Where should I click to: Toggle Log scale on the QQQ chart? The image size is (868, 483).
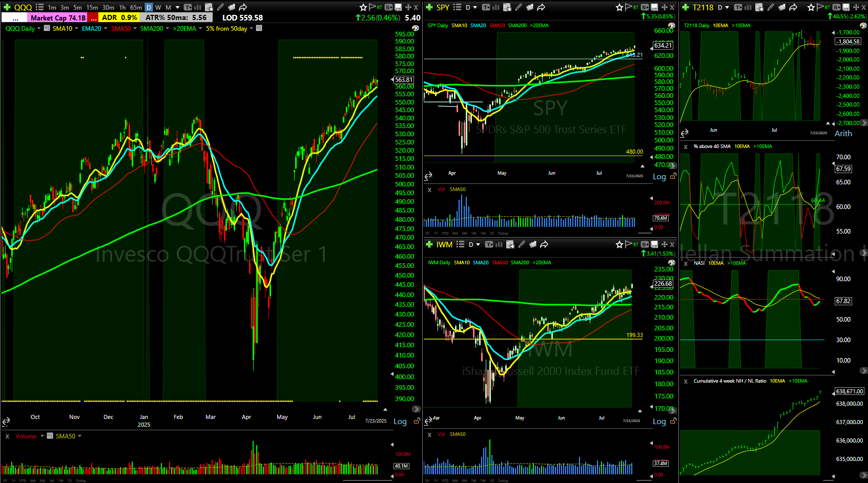(400, 422)
